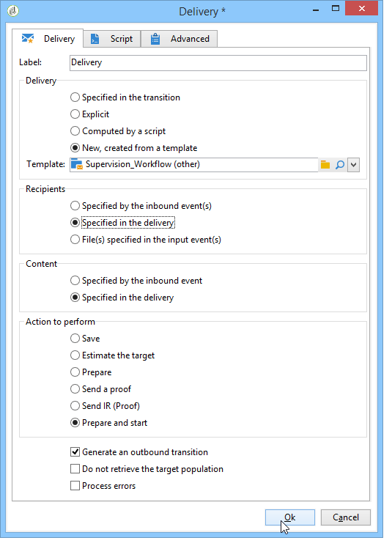This screenshot has height=546, width=392.
Task: Click the clipboard icon on Advanced tab
Action: (x=155, y=39)
